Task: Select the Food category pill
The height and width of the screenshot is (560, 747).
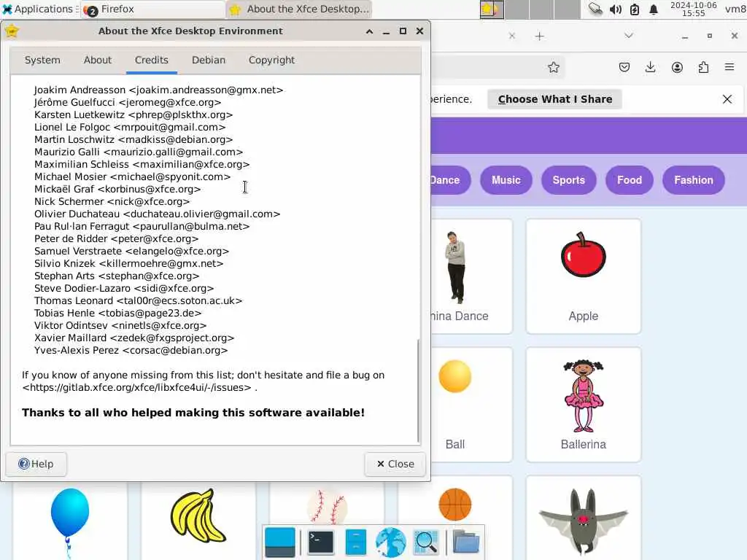Action: click(x=630, y=180)
